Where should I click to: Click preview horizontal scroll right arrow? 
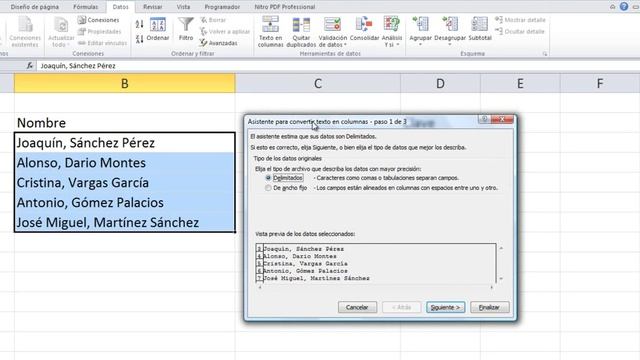[491, 287]
